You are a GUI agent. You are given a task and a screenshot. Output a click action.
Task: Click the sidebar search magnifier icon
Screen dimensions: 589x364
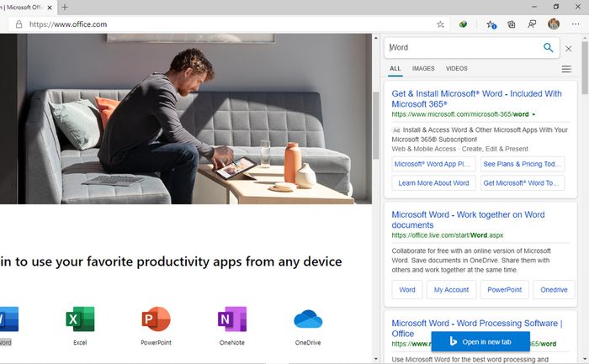click(548, 47)
